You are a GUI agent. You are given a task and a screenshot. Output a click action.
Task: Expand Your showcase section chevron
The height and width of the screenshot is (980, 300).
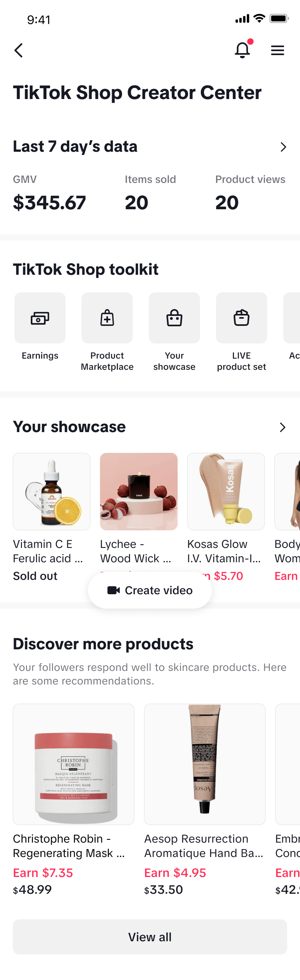click(x=282, y=427)
